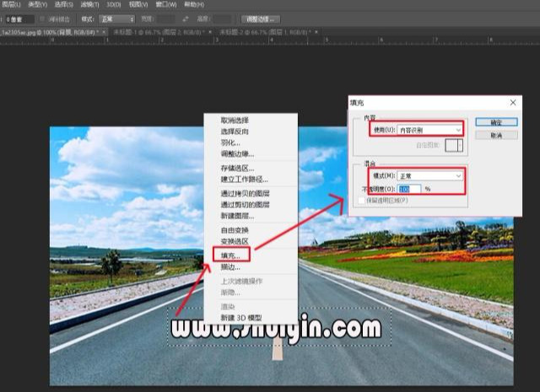Choose 填充... in the context menu
540x392 pixels.
point(230,255)
